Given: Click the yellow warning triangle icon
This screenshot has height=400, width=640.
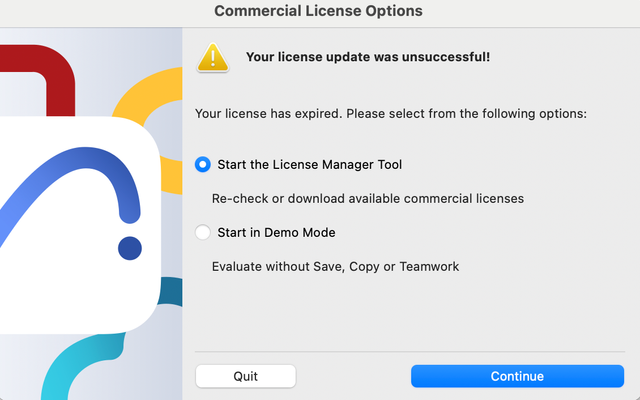Looking at the screenshot, I should tap(213, 57).
